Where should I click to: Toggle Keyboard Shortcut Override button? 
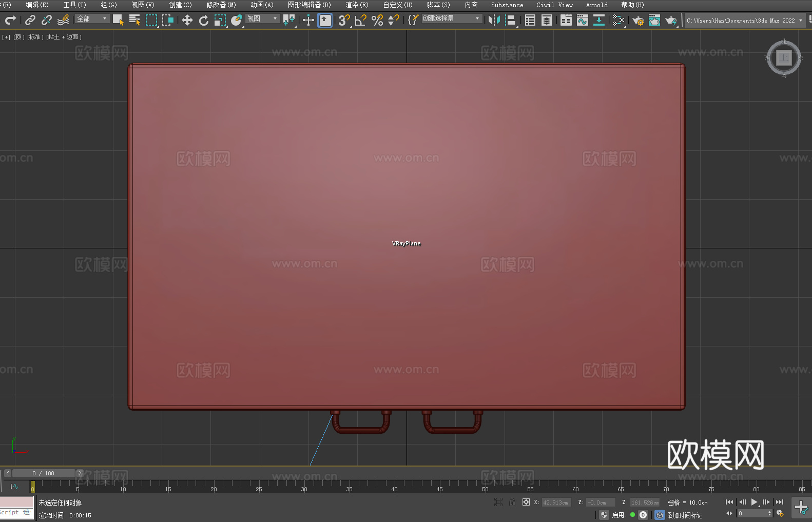coord(325,20)
